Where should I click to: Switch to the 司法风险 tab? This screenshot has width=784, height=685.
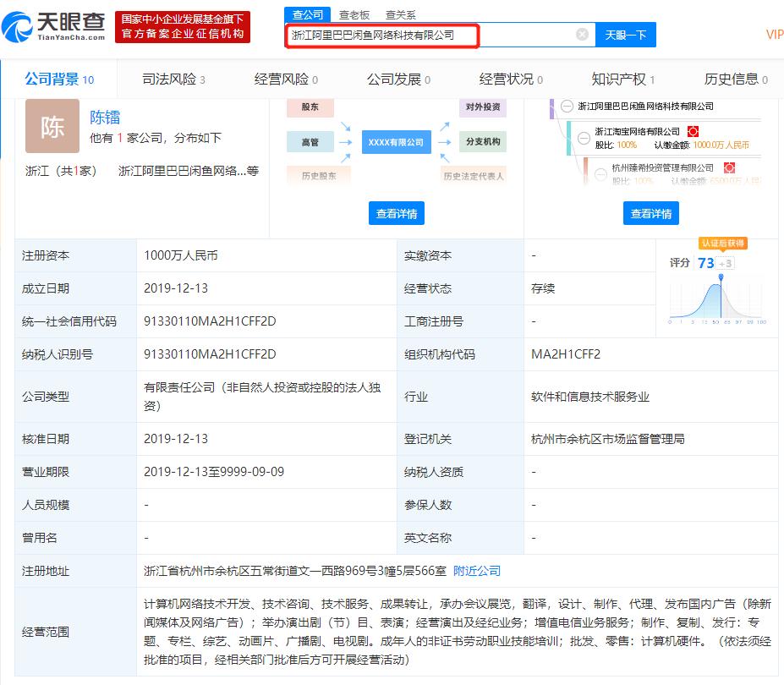166,79
